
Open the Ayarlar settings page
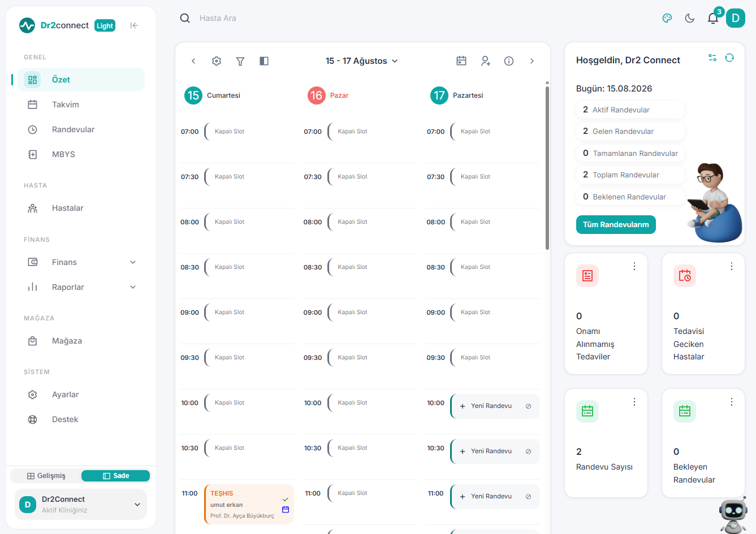[81, 394]
